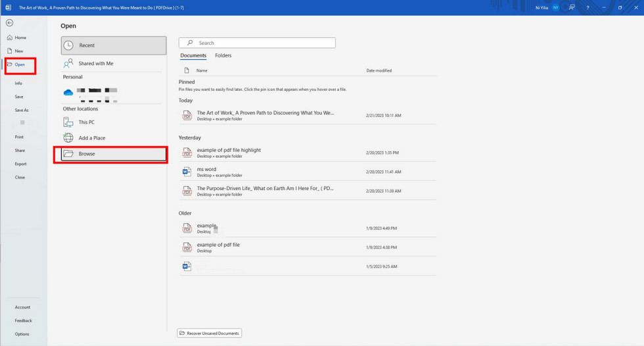Click the Add a Place globe icon
This screenshot has width=644, height=346.
[68, 138]
